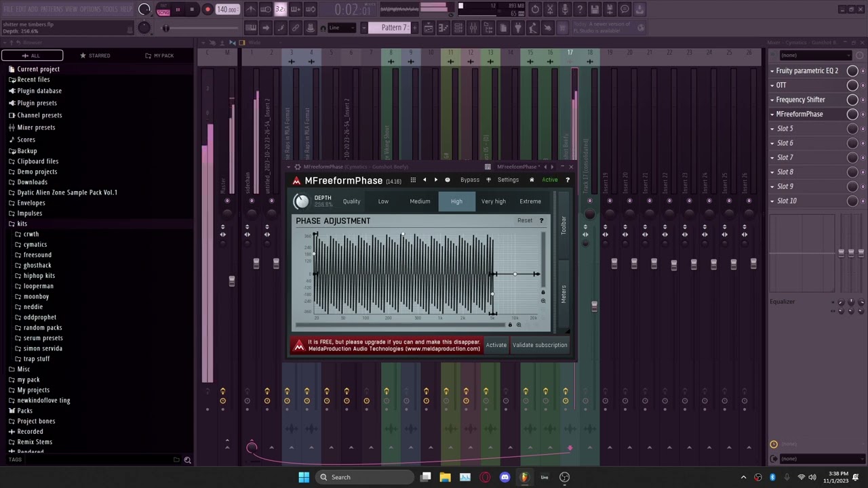Switch PAT/SONG mode toggle

pyautogui.click(x=163, y=10)
